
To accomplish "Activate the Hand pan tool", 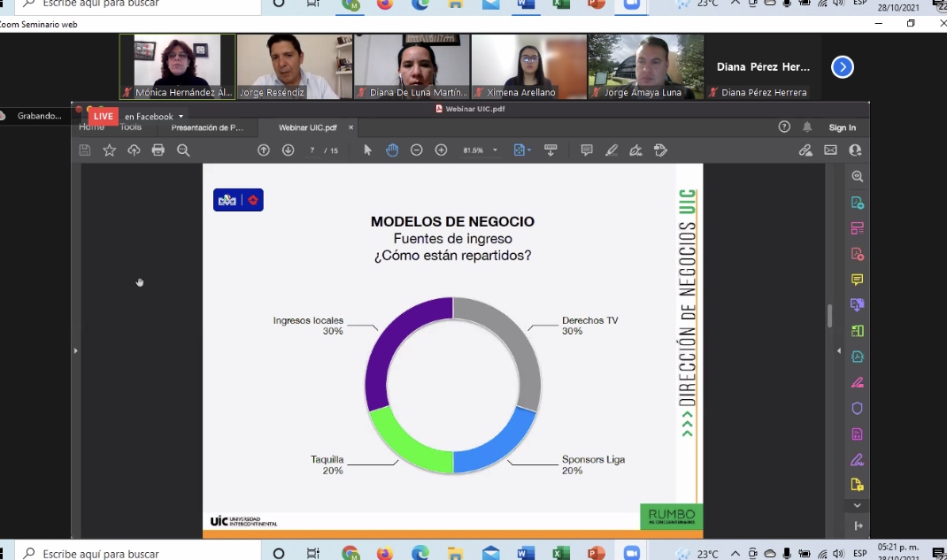I will 392,150.
